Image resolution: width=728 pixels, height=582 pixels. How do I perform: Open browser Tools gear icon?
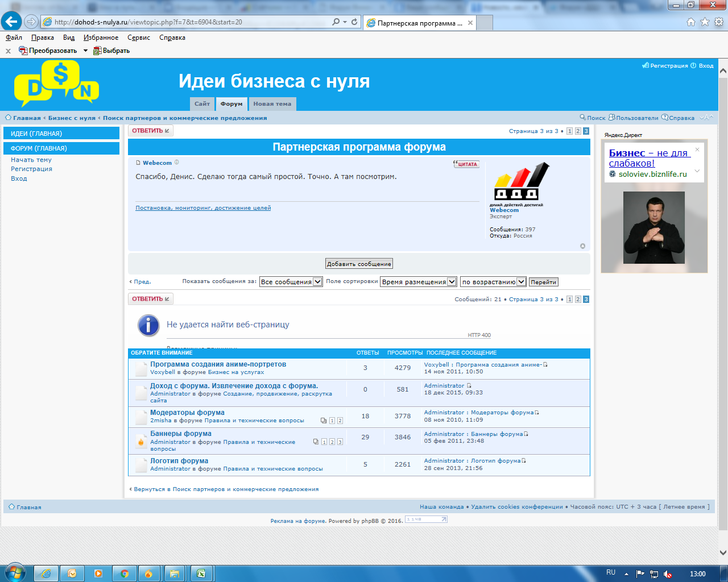[718, 22]
